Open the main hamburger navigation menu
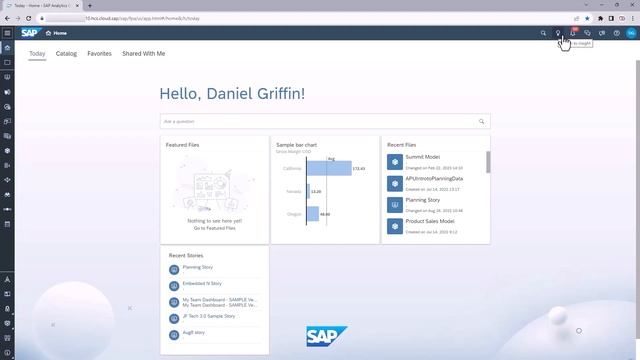 pyautogui.click(x=7, y=33)
